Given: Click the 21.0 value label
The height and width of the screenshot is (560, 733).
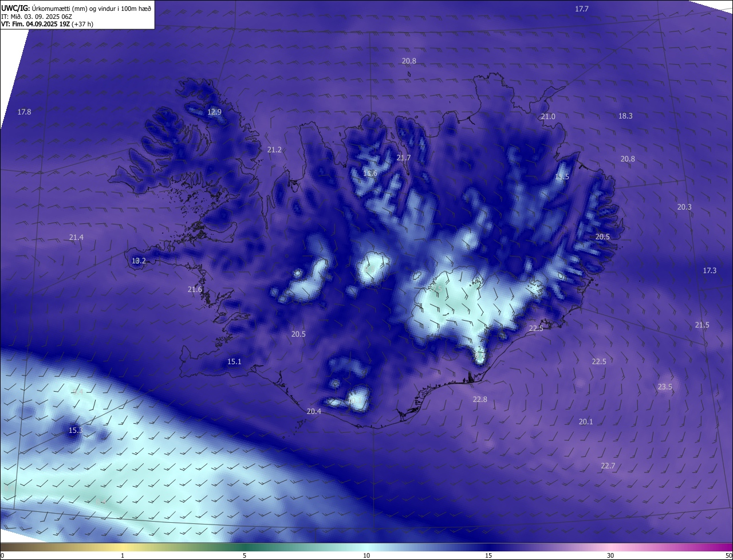Looking at the screenshot, I should (x=548, y=116).
